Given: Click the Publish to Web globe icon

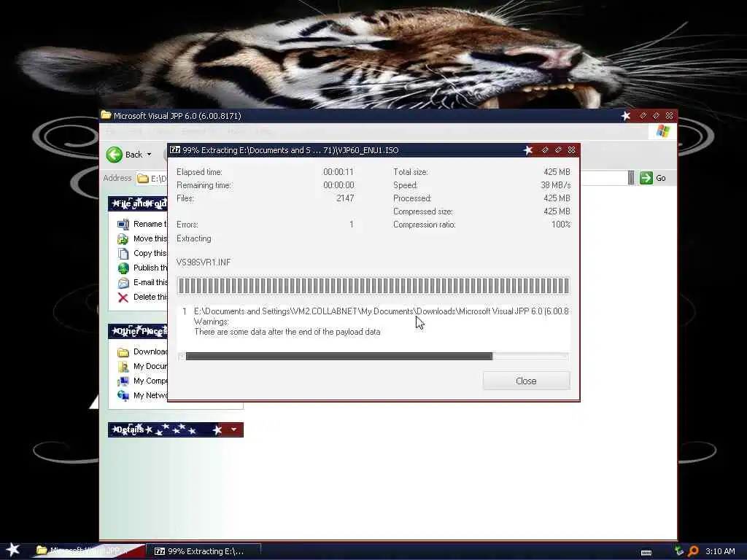Looking at the screenshot, I should tap(123, 268).
